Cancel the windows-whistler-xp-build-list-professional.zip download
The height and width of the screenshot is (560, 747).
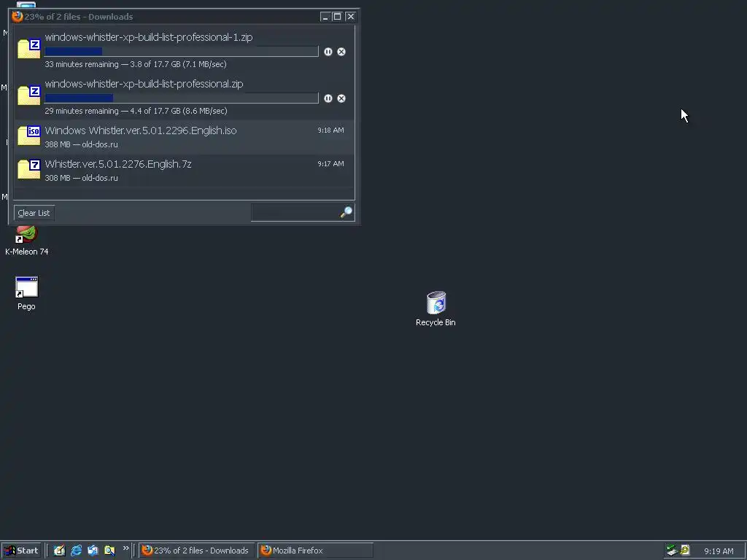point(341,98)
